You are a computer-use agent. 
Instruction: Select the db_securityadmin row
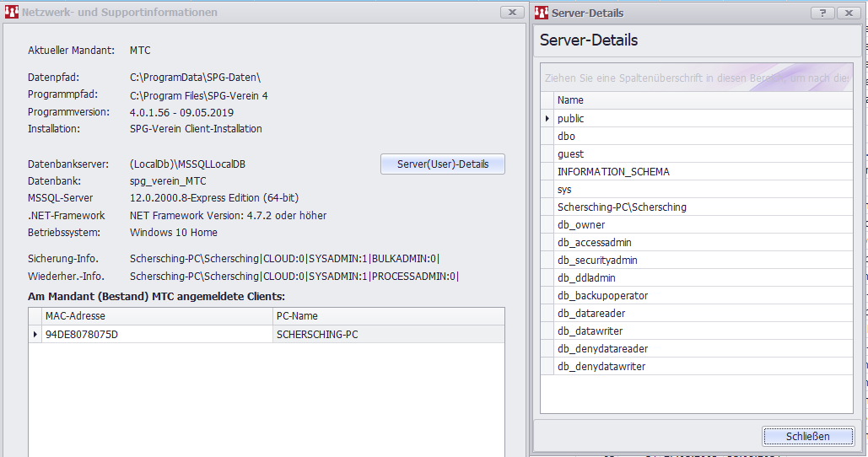point(703,261)
